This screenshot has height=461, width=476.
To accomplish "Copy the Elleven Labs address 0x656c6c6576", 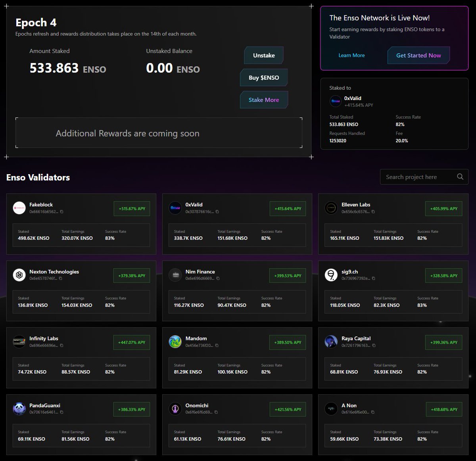I will point(373,212).
